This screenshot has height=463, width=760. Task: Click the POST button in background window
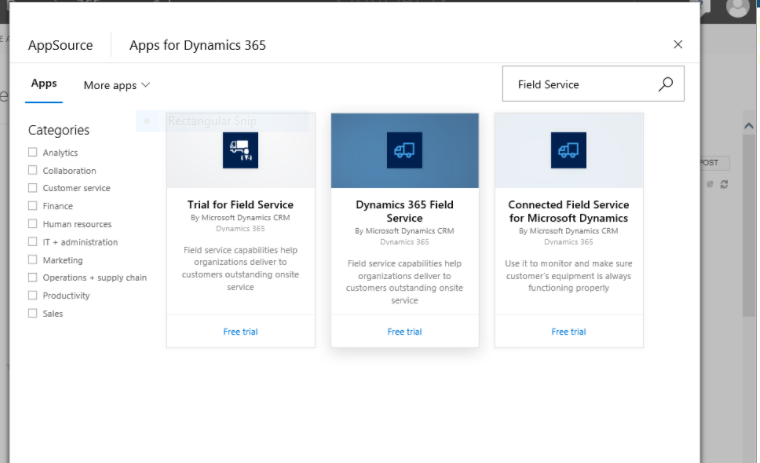coord(713,163)
